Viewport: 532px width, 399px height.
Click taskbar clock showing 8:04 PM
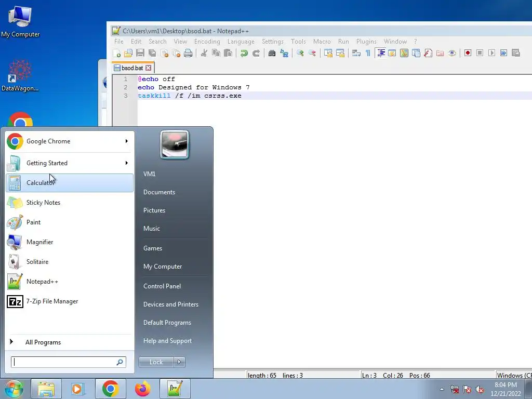pyautogui.click(x=506, y=389)
